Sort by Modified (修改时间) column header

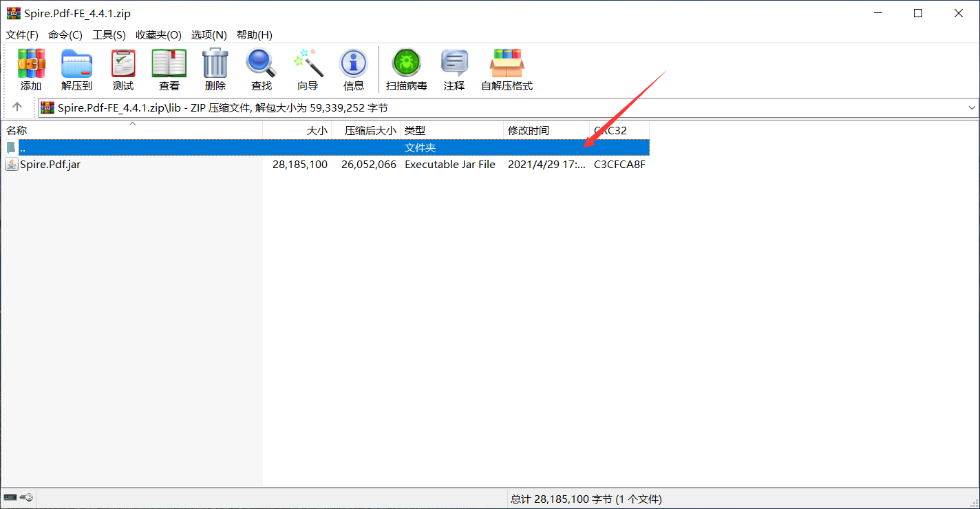tap(546, 130)
